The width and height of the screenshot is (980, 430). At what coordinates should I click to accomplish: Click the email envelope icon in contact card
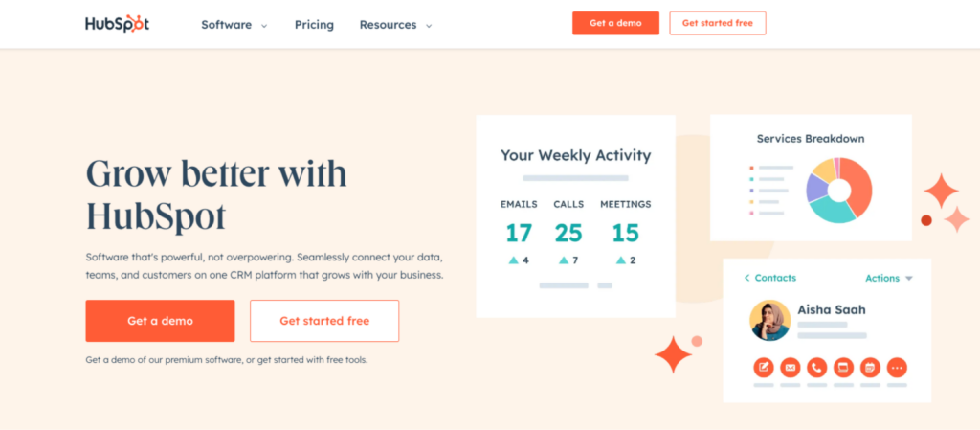pos(791,367)
